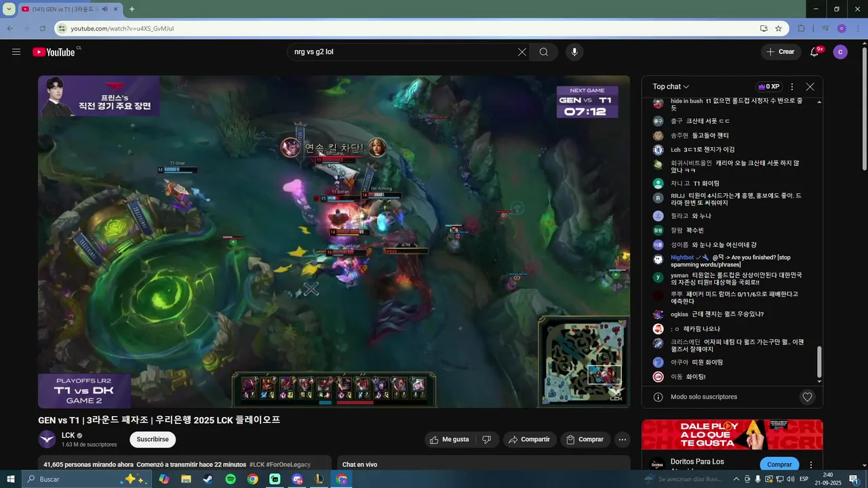868x488 pixels.
Task: Open the account avatar menu on YouTube
Action: coord(840,52)
